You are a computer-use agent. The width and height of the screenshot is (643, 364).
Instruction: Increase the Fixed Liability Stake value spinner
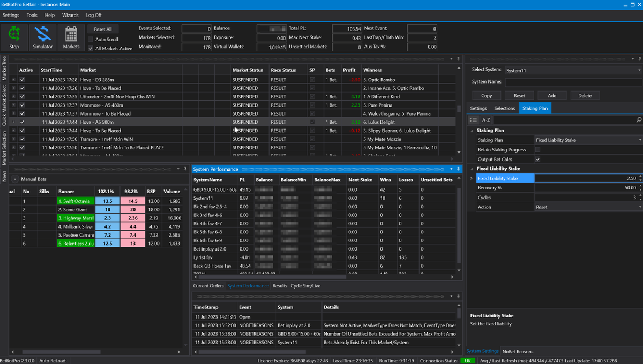pos(640,177)
